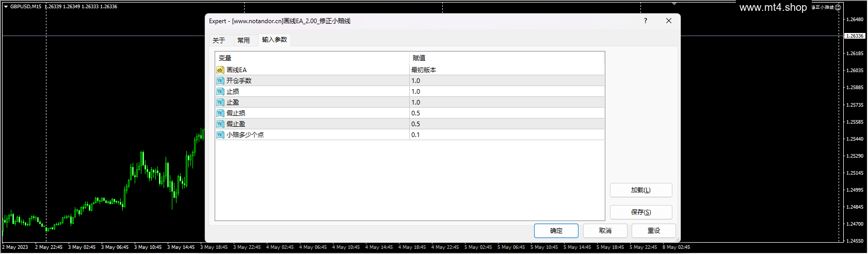This screenshot has height=254, width=868.
Task: Click the icon beside 开仓手数
Action: click(220, 81)
